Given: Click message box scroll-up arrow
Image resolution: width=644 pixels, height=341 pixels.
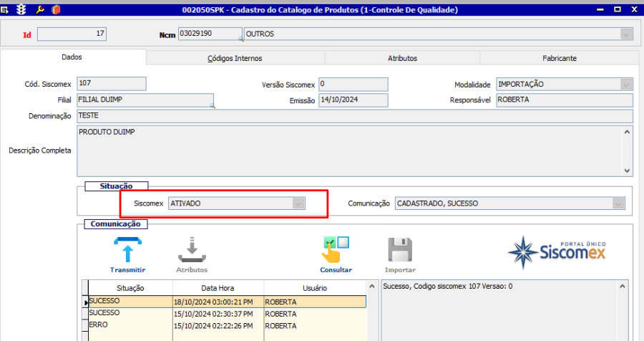Looking at the screenshot, I should [623, 287].
